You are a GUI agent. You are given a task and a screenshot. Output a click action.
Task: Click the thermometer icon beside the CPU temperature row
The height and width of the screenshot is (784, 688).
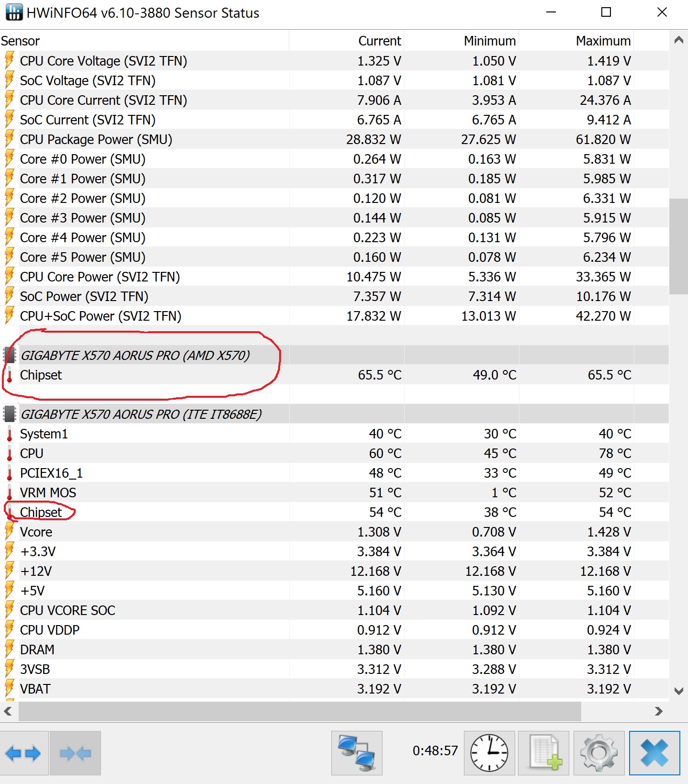tap(9, 454)
